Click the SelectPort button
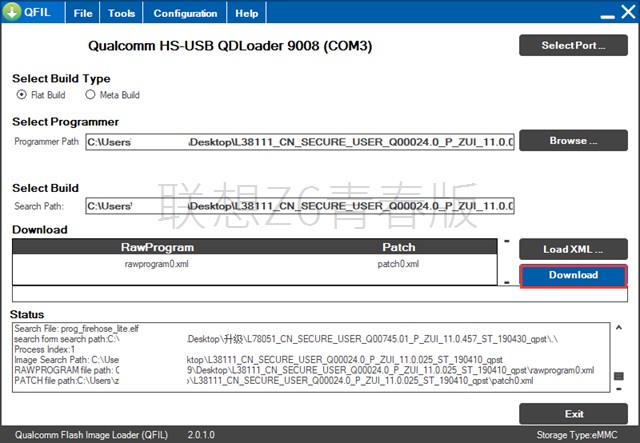640x443 pixels. (x=573, y=45)
